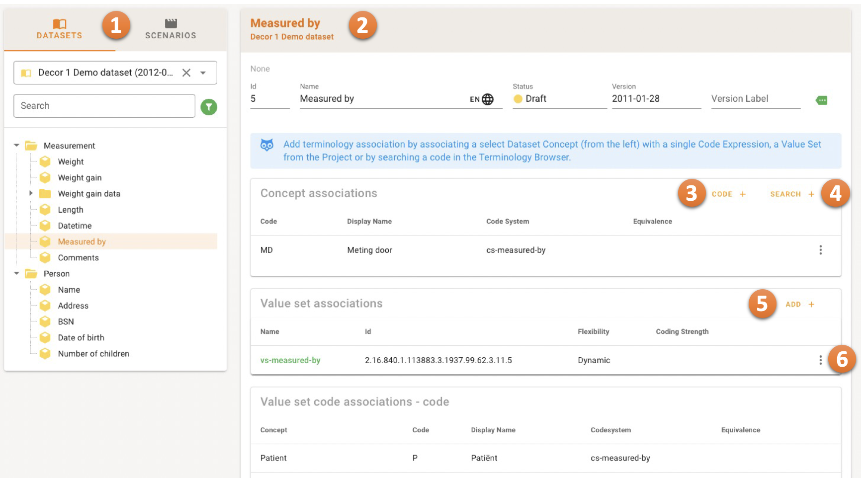Click the green version label tag icon
This screenshot has width=868, height=478.
[x=822, y=100]
